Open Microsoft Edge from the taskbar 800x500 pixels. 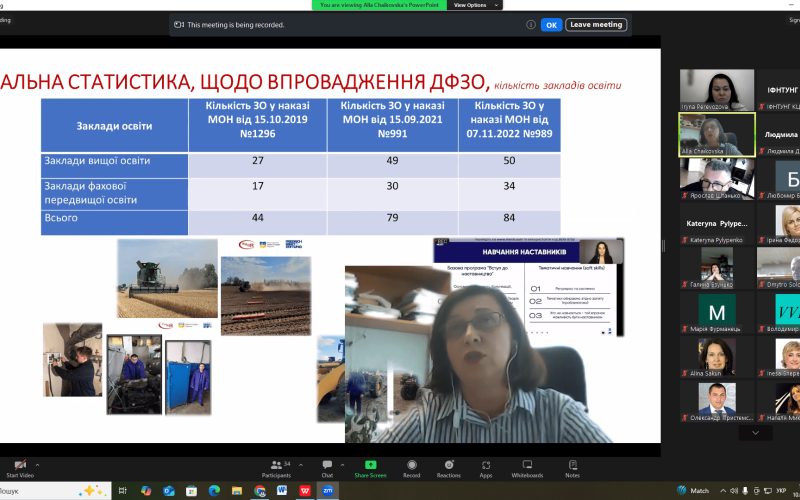click(214, 491)
